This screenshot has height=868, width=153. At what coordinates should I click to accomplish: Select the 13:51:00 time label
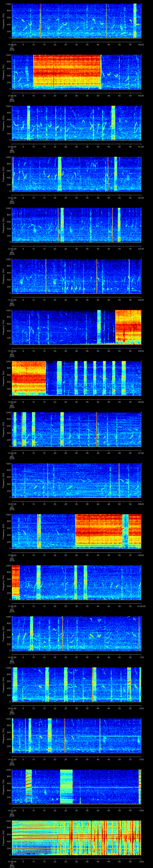[12, 197]
